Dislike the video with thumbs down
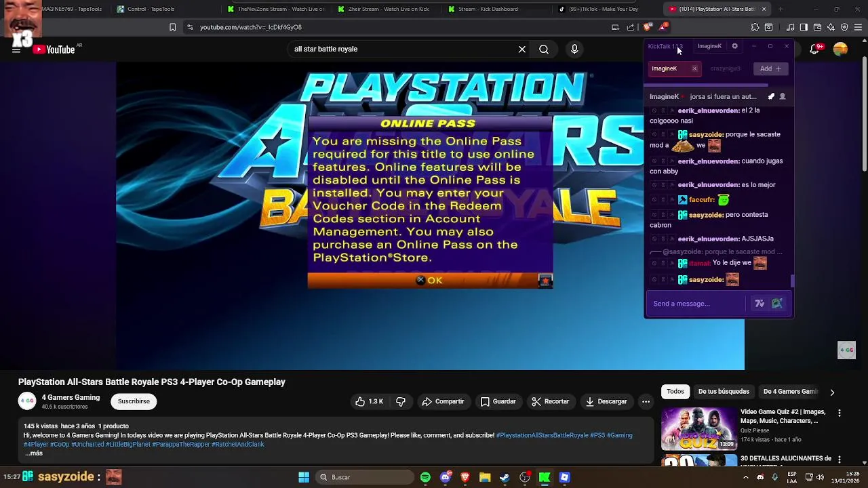This screenshot has width=868, height=488. coord(401,402)
